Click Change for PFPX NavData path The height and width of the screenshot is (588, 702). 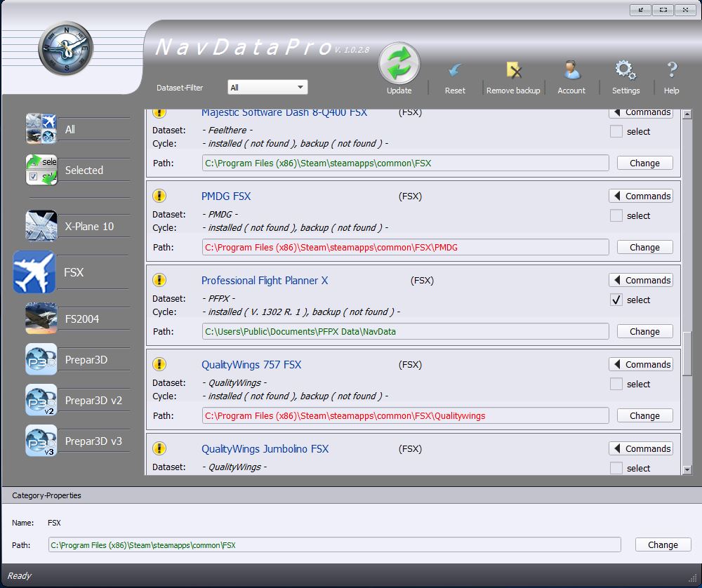(x=644, y=331)
